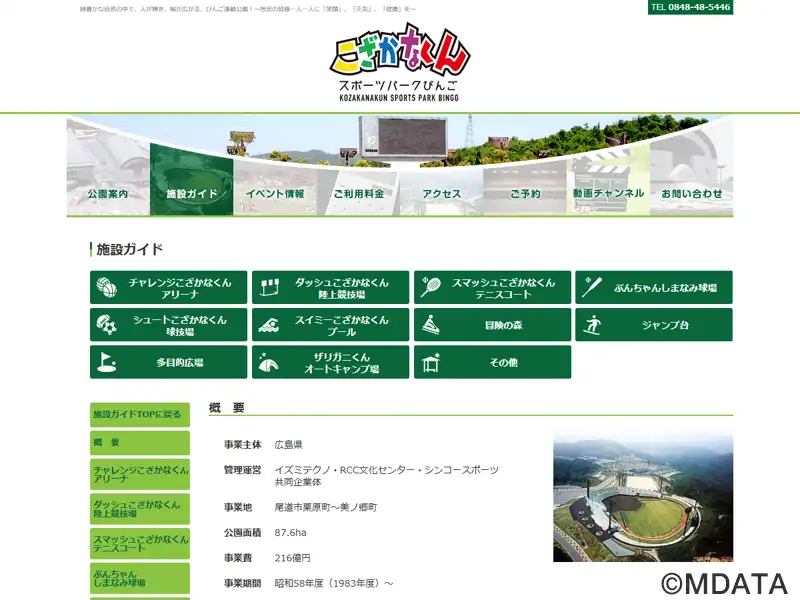Click the tent icon for auto campsite
The width and height of the screenshot is (800, 600).
coord(268,362)
